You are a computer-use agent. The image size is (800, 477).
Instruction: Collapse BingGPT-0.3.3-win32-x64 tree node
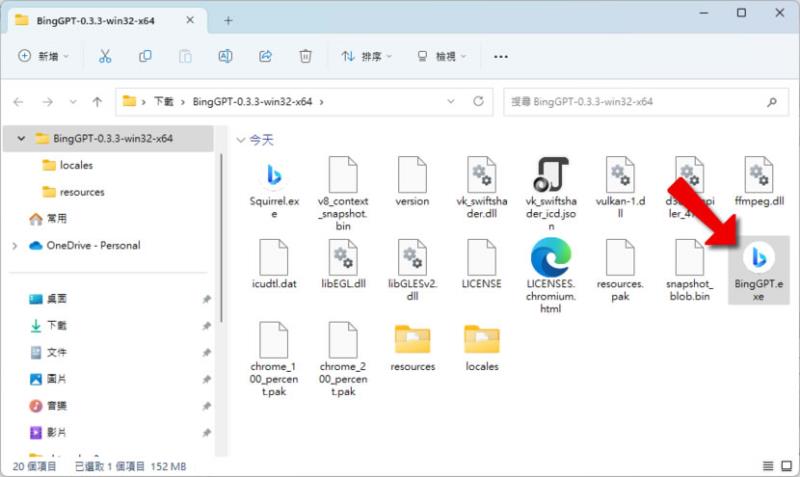21,138
